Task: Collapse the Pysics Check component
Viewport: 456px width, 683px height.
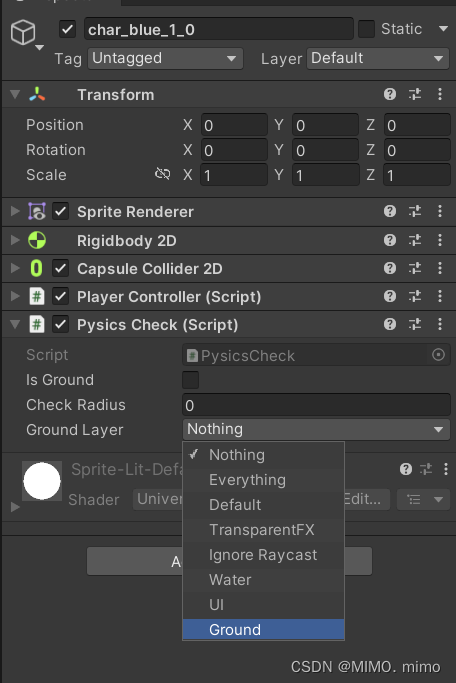Action: tap(15, 325)
